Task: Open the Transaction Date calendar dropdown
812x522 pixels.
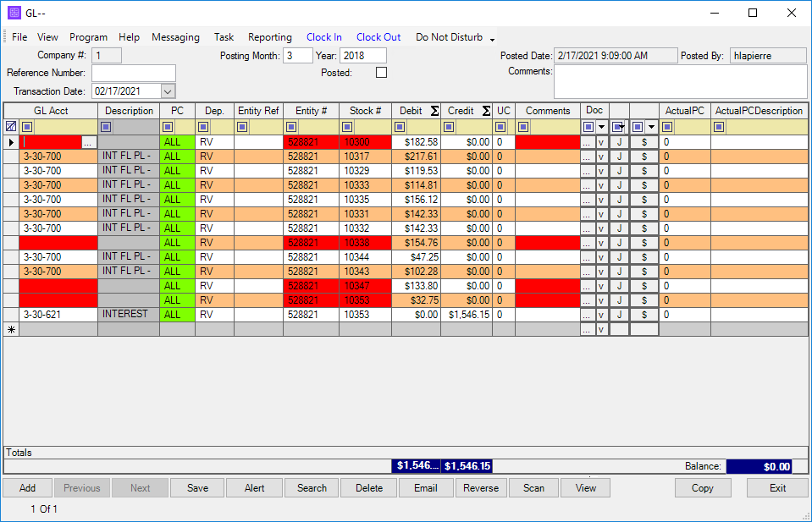Action: pyautogui.click(x=168, y=91)
